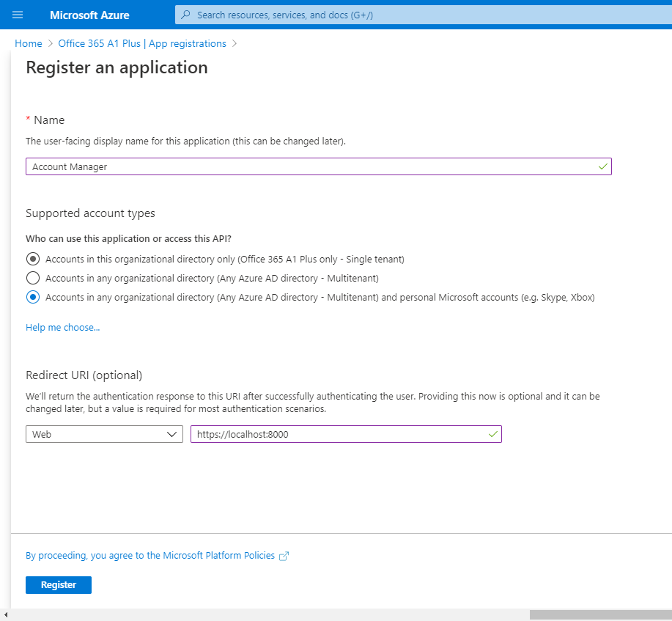
Task: Click the left scroll arrow at bottom
Action: 6,614
